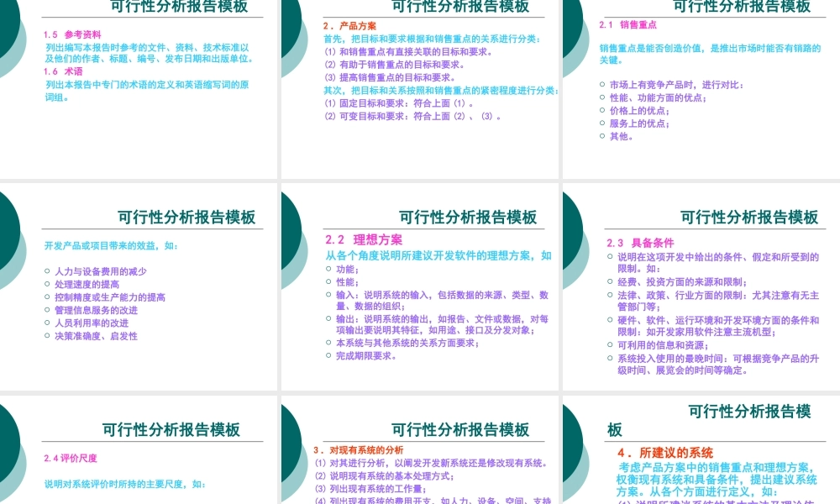This screenshot has width=840, height=504.
Task: Select the slide containing 1.5 参考资料
Action: (x=139, y=89)
